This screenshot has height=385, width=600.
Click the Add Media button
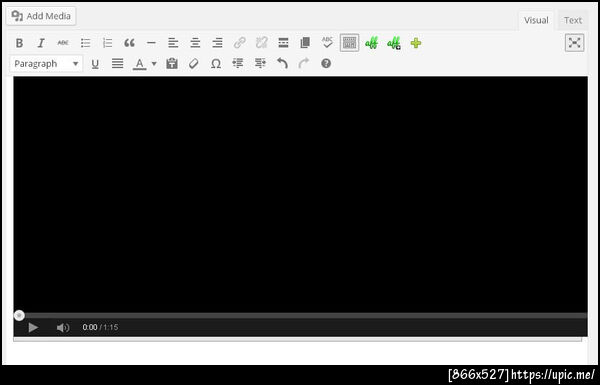(x=41, y=16)
